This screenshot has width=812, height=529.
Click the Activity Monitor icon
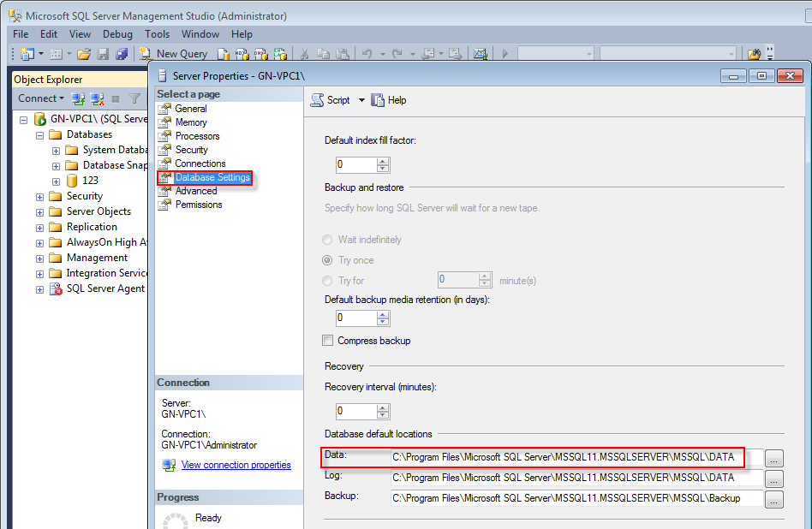[x=480, y=54]
